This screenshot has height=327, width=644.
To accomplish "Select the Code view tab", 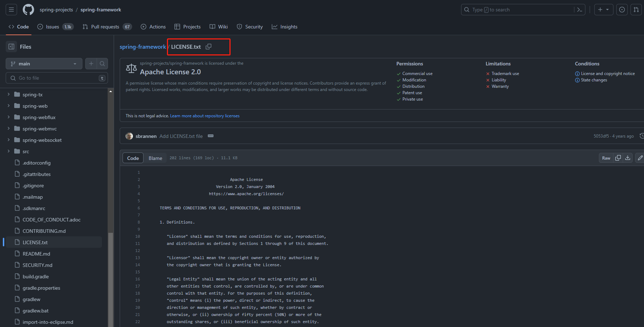I will tap(133, 158).
